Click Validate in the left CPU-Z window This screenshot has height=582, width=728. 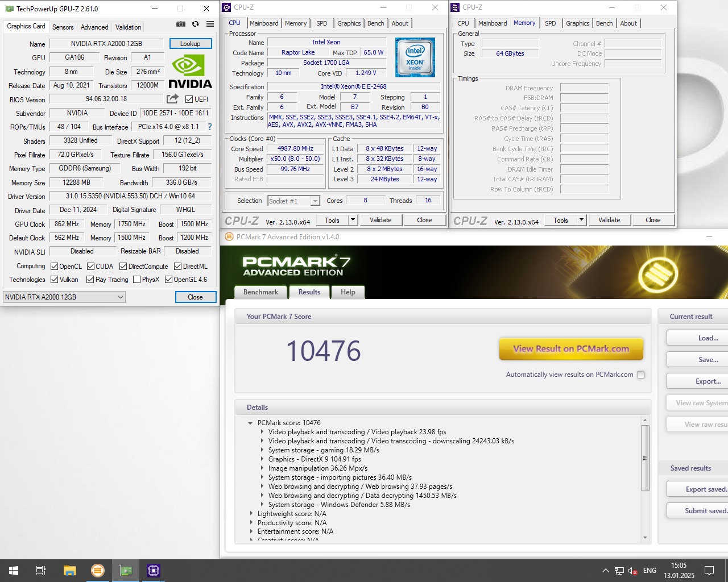pyautogui.click(x=380, y=220)
